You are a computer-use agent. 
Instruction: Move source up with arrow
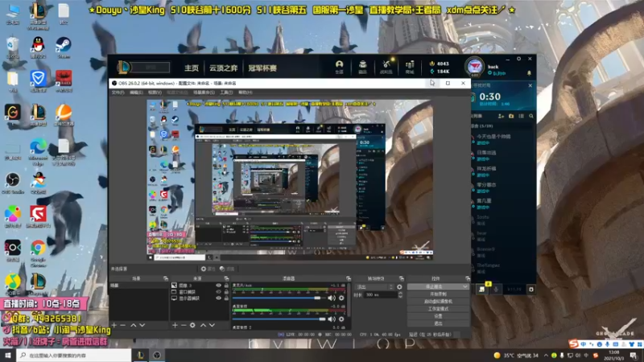pyautogui.click(x=203, y=325)
